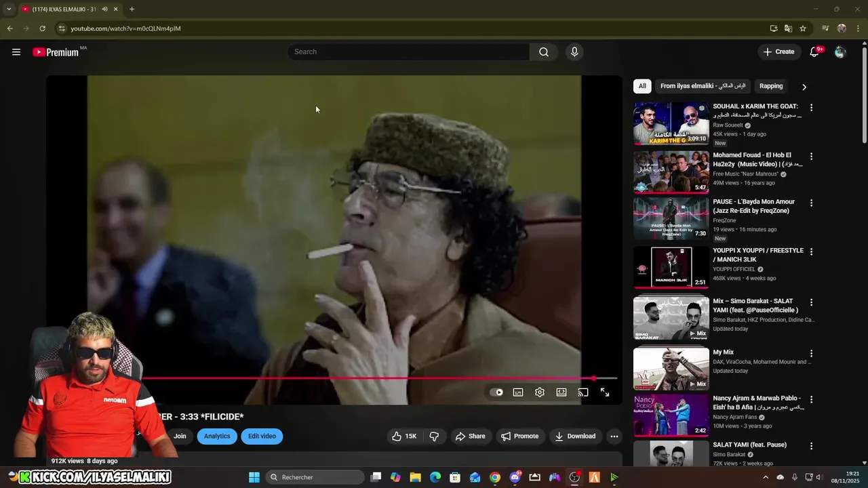Open player settings gear

540,392
